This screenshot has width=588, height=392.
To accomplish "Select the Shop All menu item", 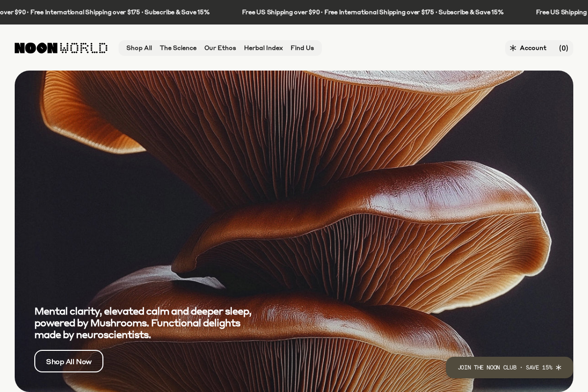I will (139, 48).
